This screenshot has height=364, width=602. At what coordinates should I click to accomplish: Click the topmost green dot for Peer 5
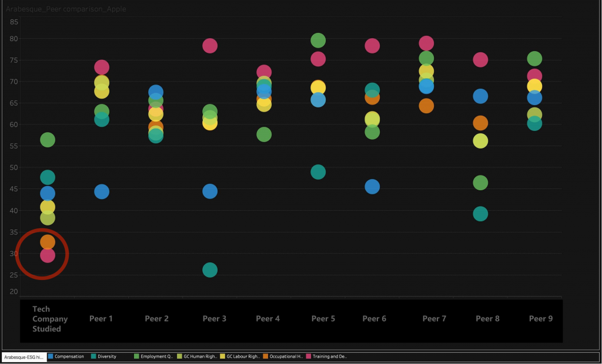318,41
